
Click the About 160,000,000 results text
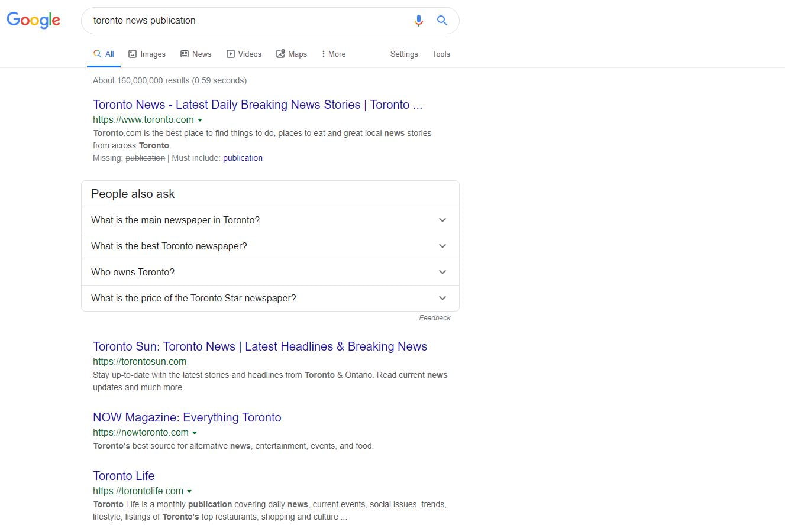170,80
